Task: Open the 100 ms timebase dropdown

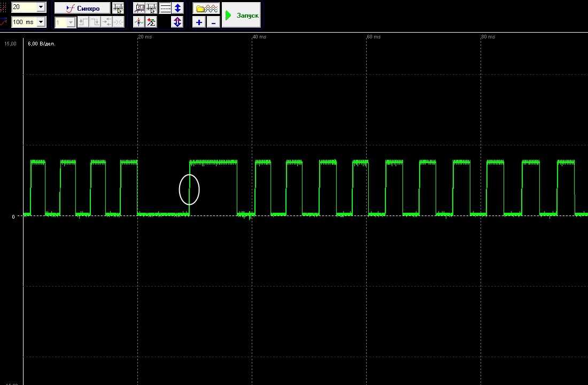Action: (41, 22)
